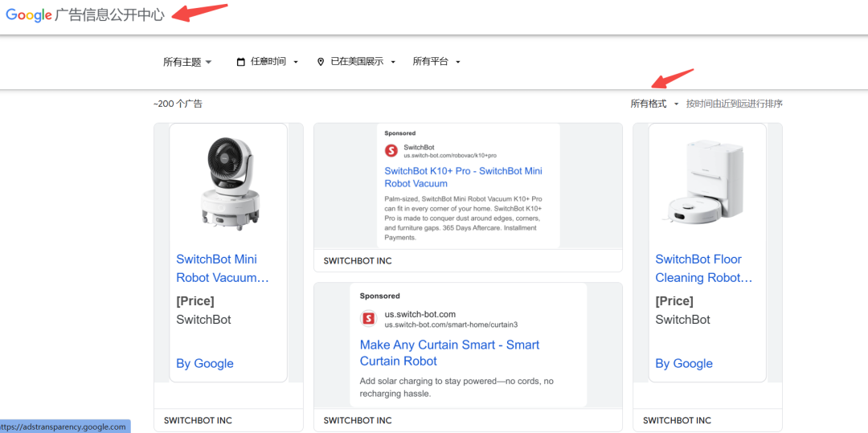Click the SwitchBot Mini Robot Vacuum title
The width and height of the screenshot is (868, 433).
(x=223, y=268)
